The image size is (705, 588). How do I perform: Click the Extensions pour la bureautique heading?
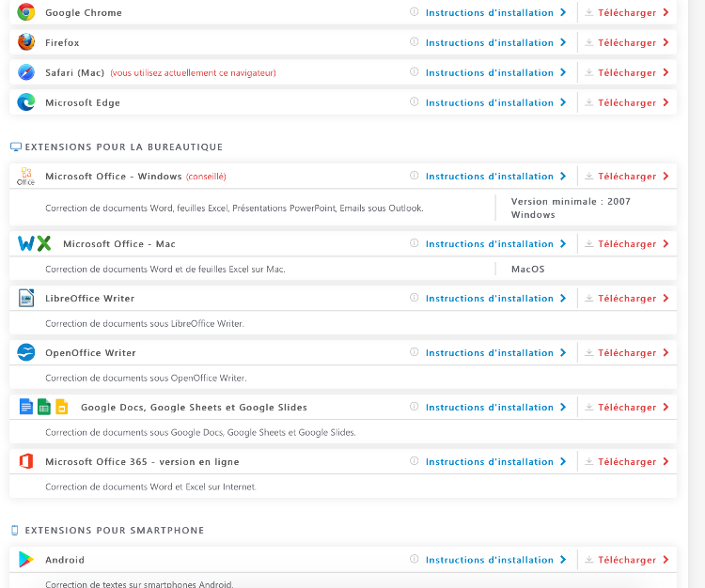124,147
